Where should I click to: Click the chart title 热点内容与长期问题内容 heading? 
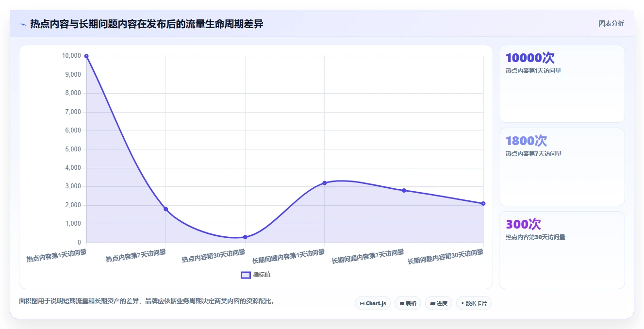pos(147,24)
